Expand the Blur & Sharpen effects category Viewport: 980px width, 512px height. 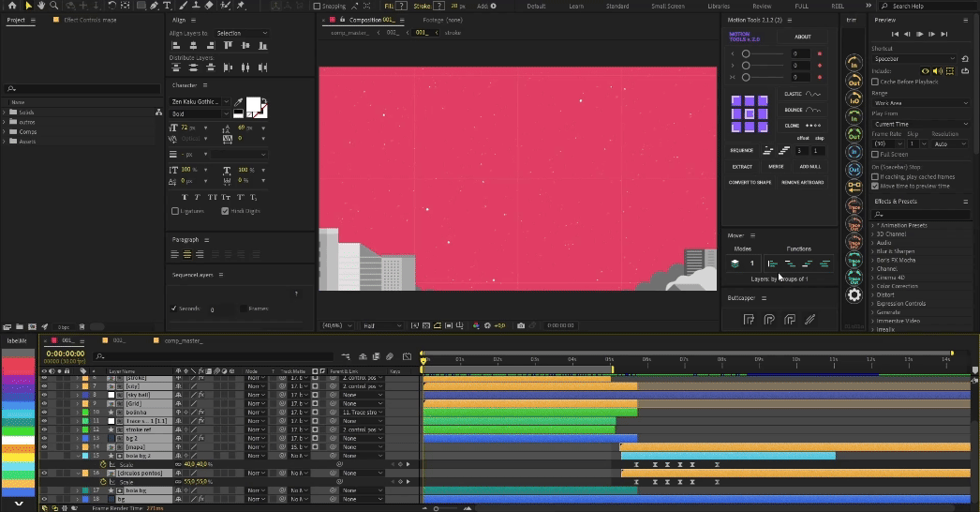[874, 251]
